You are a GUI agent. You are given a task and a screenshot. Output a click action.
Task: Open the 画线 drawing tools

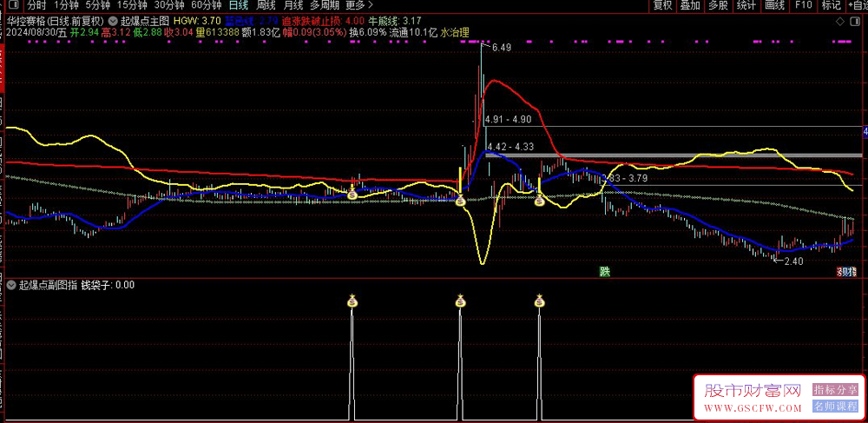[x=775, y=5]
